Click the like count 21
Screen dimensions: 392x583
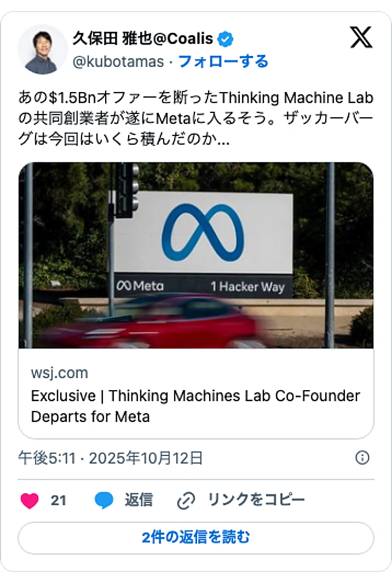59,500
